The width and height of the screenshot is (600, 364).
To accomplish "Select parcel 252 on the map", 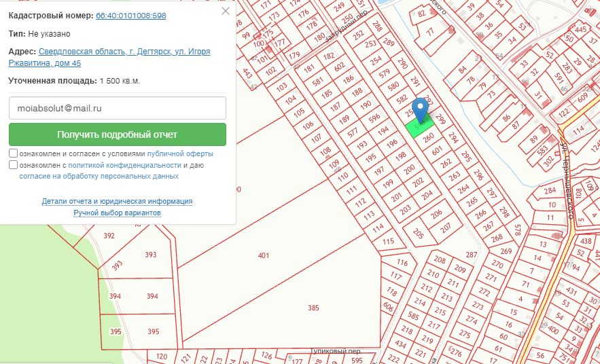I will (359, 35).
